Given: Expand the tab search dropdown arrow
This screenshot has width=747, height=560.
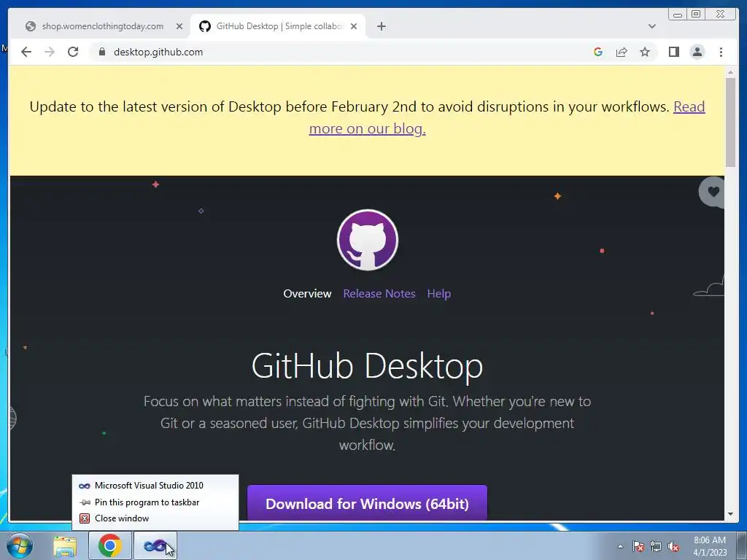Looking at the screenshot, I should click(652, 26).
